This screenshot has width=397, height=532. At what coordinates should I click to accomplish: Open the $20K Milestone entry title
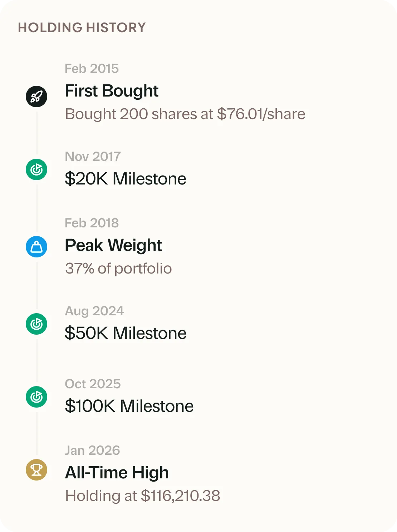point(126,179)
